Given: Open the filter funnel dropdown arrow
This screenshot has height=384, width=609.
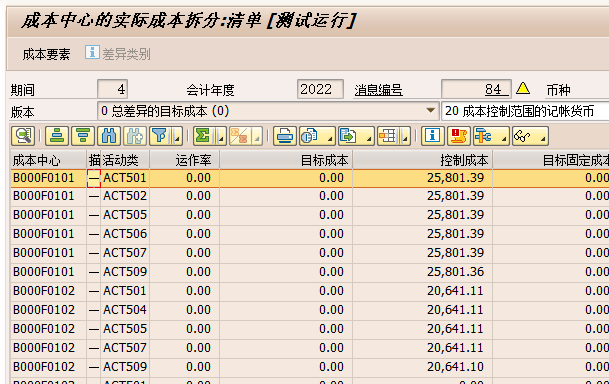Looking at the screenshot, I should [x=177, y=137].
